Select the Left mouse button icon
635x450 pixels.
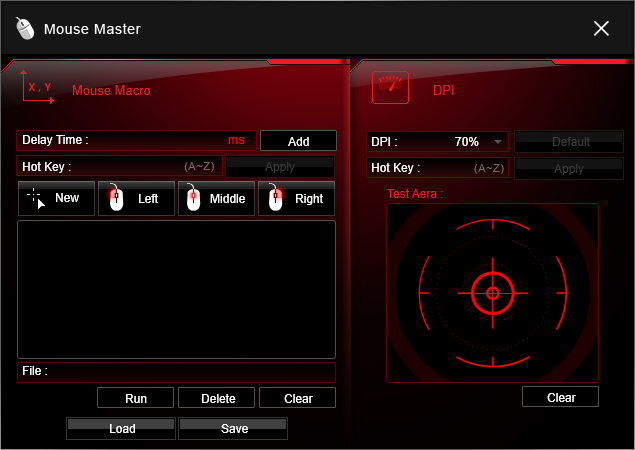pyautogui.click(x=116, y=198)
